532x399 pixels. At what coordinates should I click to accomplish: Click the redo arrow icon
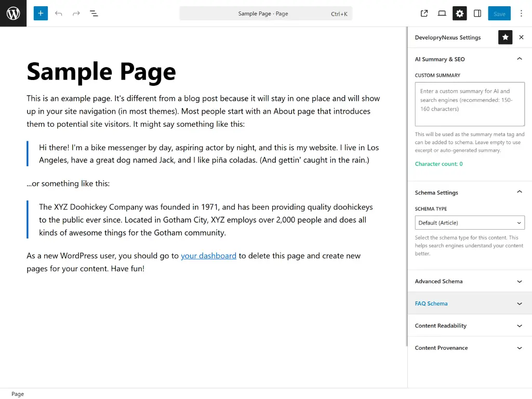tap(76, 14)
